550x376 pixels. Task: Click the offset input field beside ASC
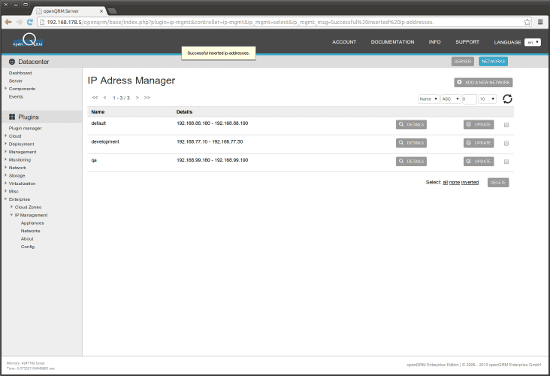point(469,99)
